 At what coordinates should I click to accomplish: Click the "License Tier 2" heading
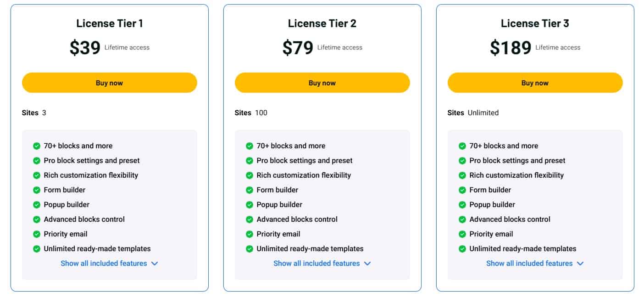click(x=322, y=23)
